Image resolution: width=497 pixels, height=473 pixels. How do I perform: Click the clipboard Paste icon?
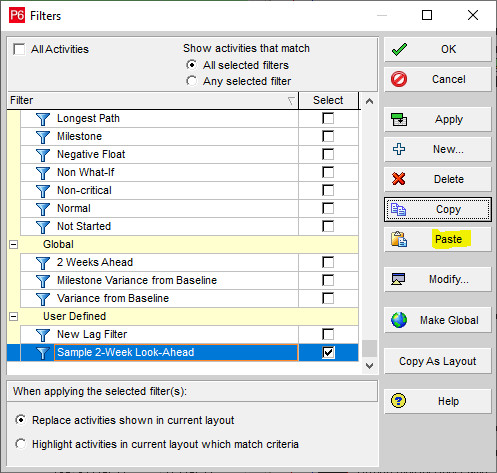[x=399, y=239]
